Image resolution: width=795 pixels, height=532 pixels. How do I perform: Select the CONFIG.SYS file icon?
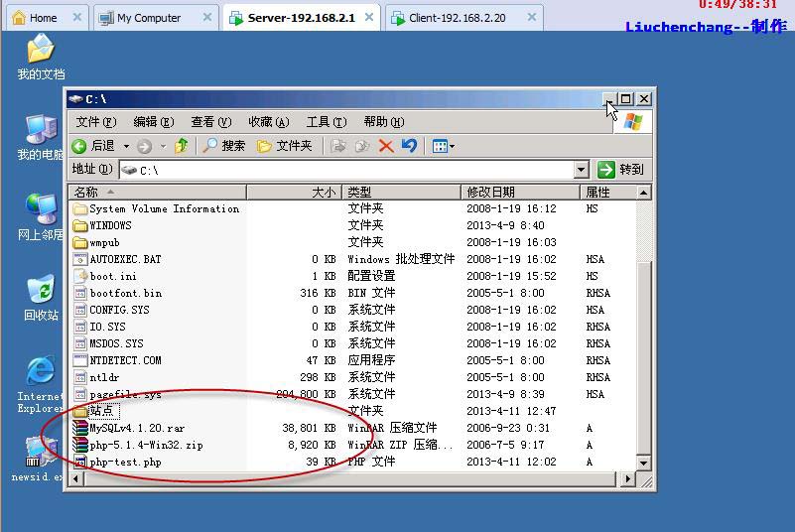(80, 310)
